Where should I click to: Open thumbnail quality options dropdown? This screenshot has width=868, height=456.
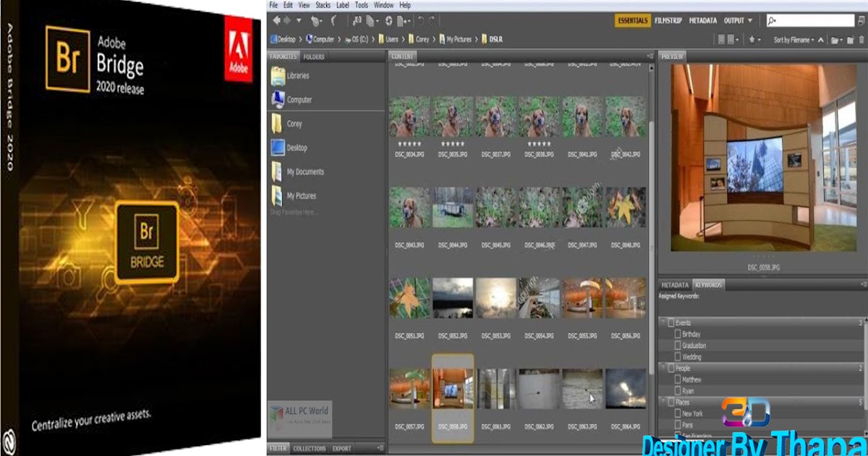tap(733, 40)
